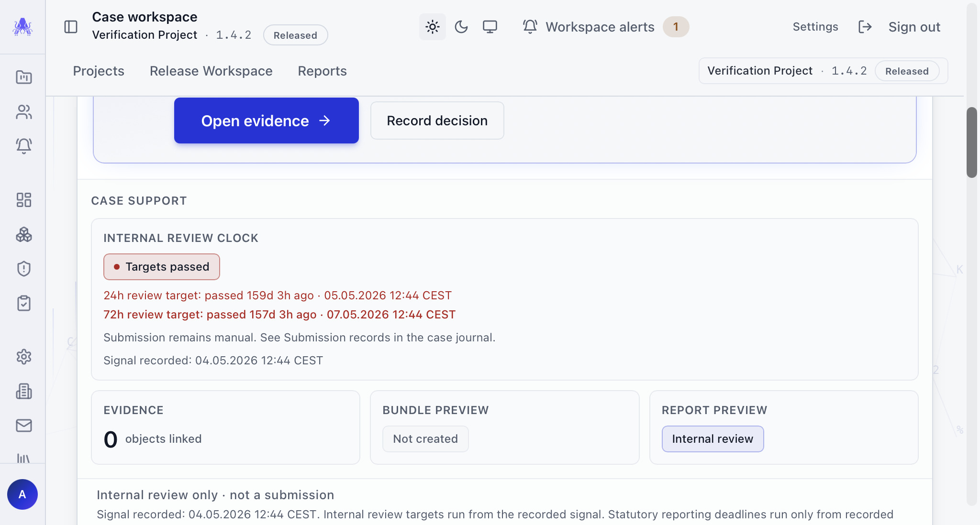Click the Not created bundle badge

425,439
